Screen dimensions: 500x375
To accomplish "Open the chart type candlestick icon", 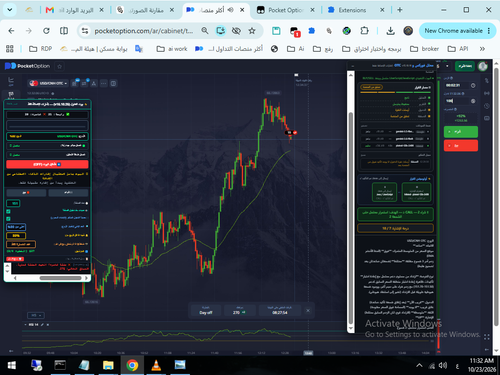I will [74, 83].
